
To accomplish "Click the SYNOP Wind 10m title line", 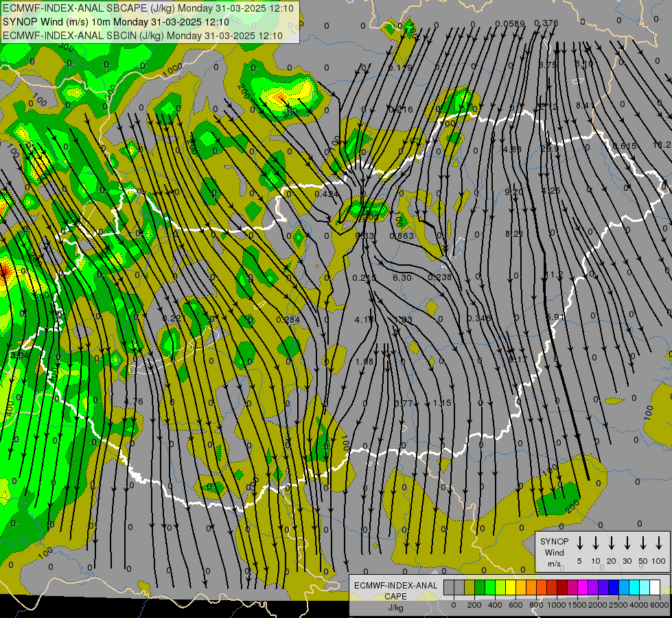I will pyautogui.click(x=116, y=22).
